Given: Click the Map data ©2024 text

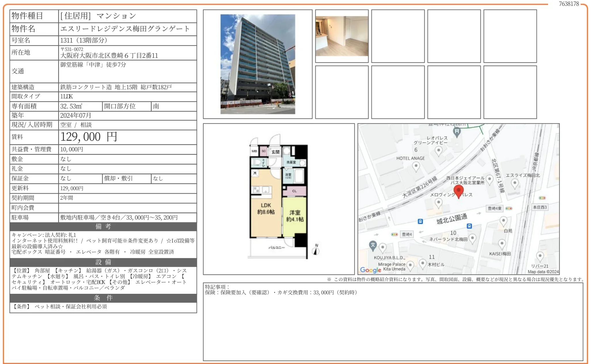Looking at the screenshot, I should pos(543,272).
